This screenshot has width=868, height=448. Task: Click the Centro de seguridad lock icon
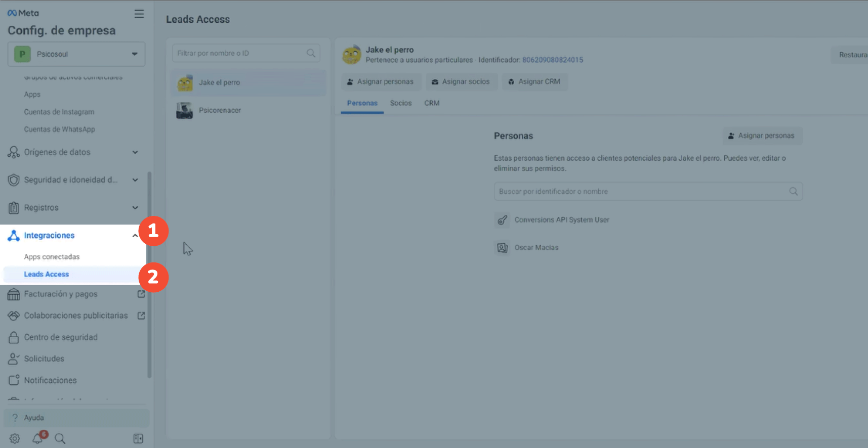(14, 337)
